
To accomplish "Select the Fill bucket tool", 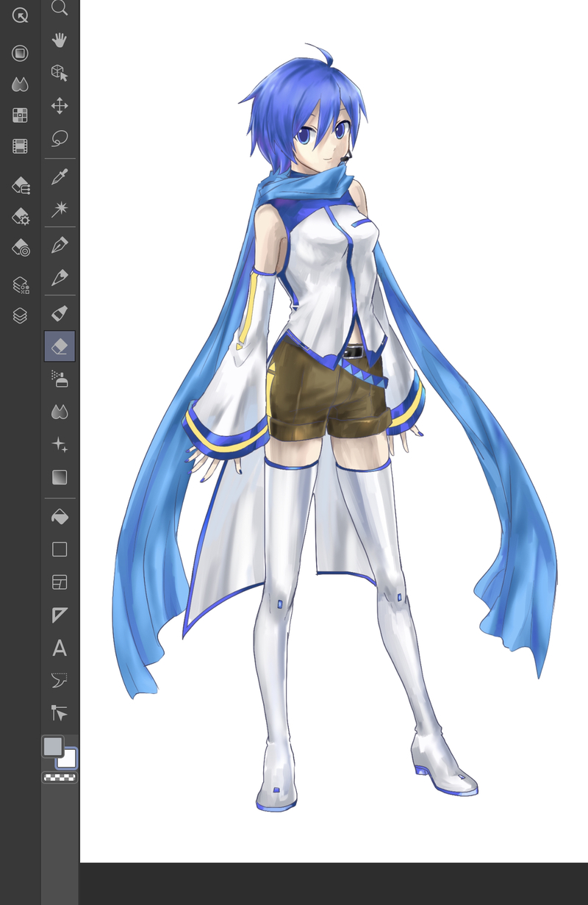I will [x=60, y=516].
